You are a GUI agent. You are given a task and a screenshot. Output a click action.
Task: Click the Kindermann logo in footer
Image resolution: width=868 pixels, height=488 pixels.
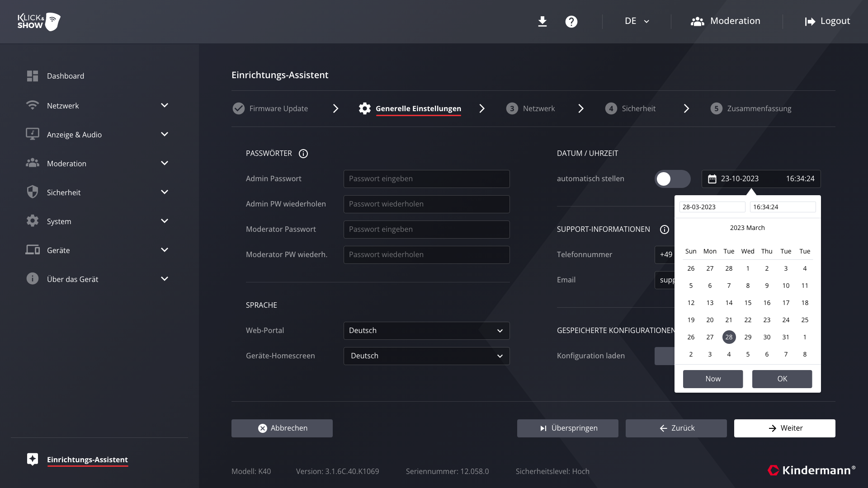tap(811, 470)
